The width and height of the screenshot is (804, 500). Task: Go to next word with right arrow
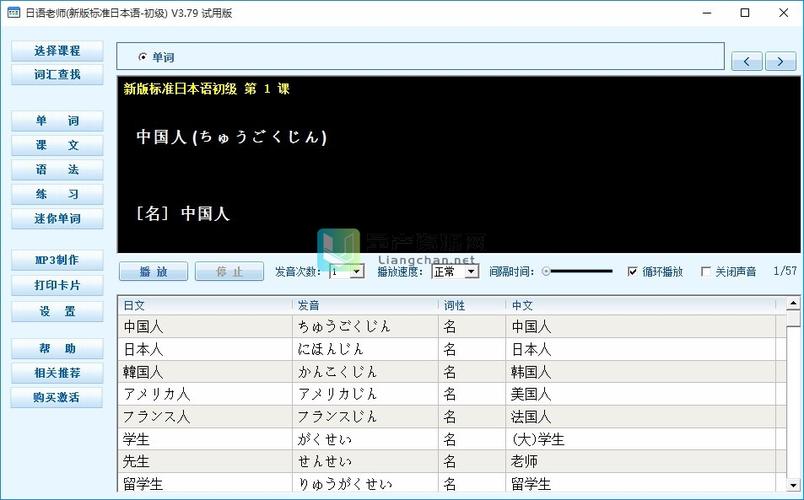tap(780, 62)
